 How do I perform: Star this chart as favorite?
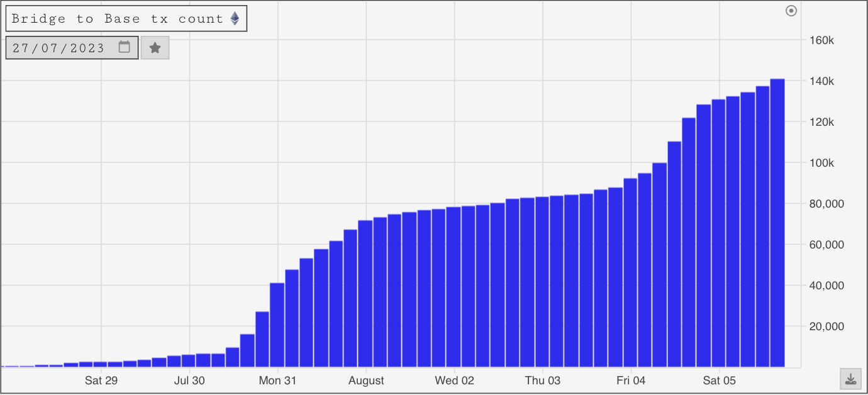[x=155, y=48]
